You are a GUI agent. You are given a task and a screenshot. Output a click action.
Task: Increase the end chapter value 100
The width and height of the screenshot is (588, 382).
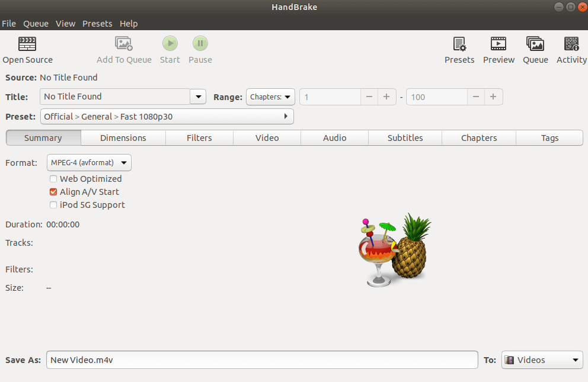pyautogui.click(x=493, y=97)
